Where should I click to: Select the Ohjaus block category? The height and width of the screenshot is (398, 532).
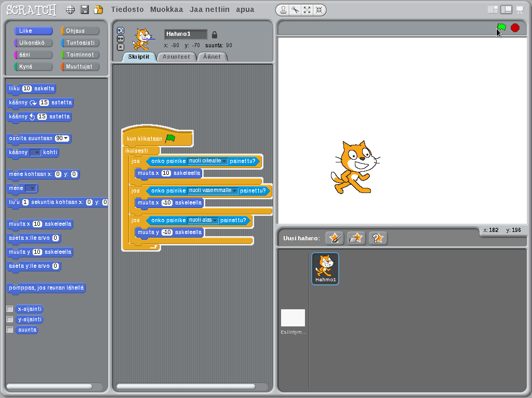pyautogui.click(x=80, y=31)
